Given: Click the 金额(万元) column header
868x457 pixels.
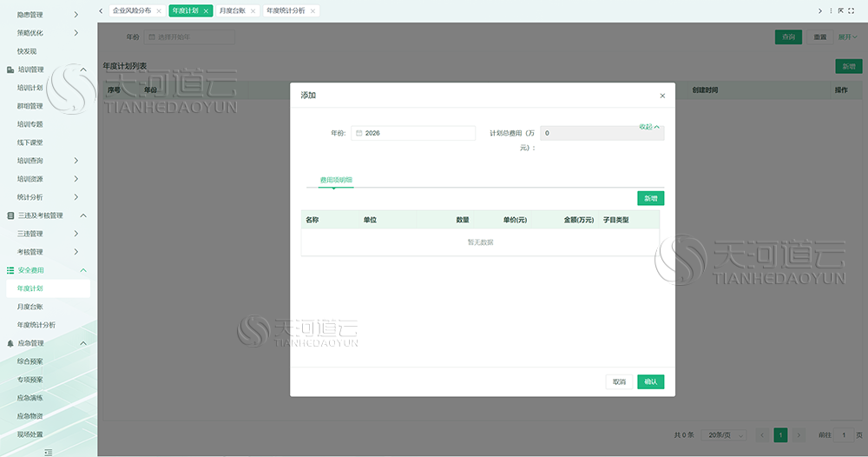Looking at the screenshot, I should (578, 220).
